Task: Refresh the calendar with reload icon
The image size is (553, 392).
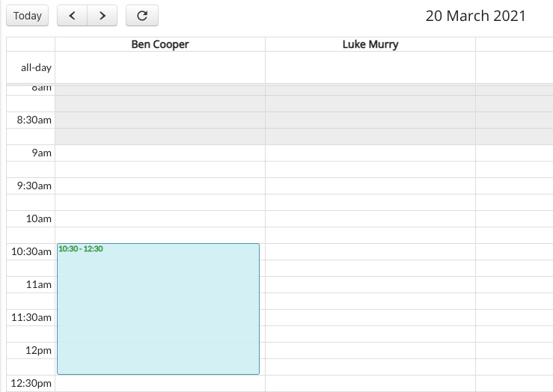Action: (x=142, y=16)
